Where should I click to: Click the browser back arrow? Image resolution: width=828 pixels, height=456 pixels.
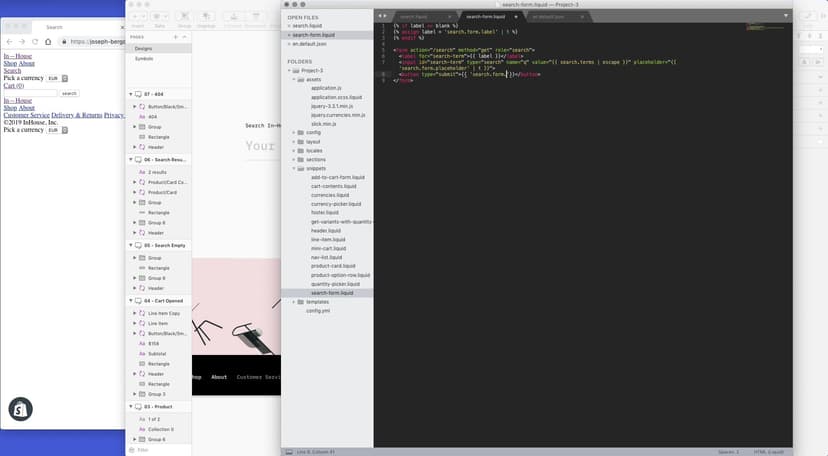[x=8, y=42]
